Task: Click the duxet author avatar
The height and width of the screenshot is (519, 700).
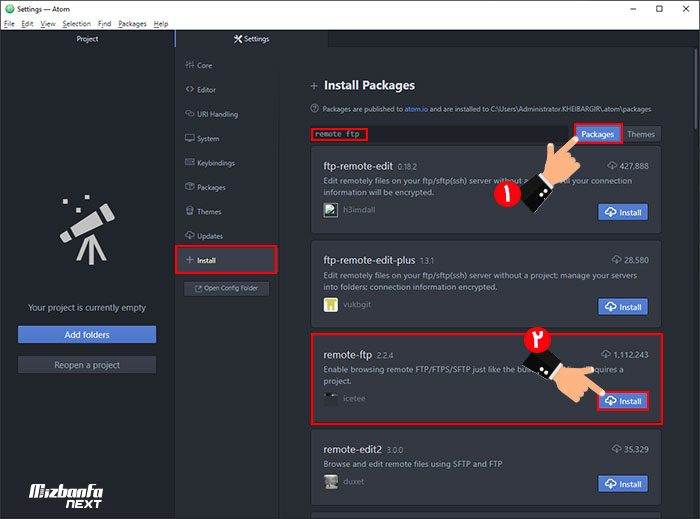Action: pyautogui.click(x=331, y=482)
